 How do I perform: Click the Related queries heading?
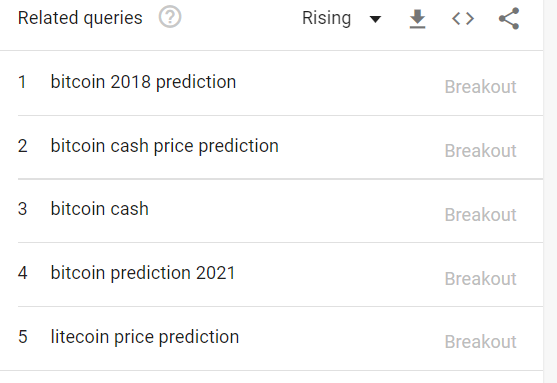click(x=80, y=18)
